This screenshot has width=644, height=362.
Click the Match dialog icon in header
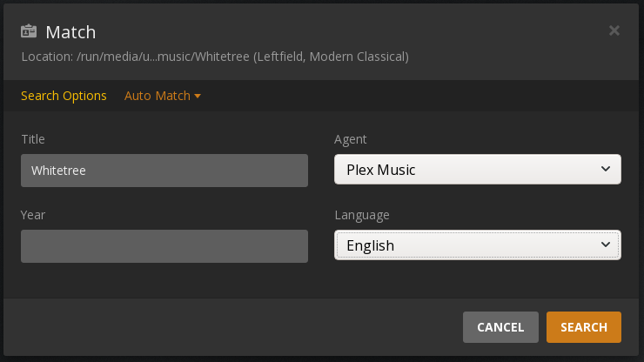[30, 32]
